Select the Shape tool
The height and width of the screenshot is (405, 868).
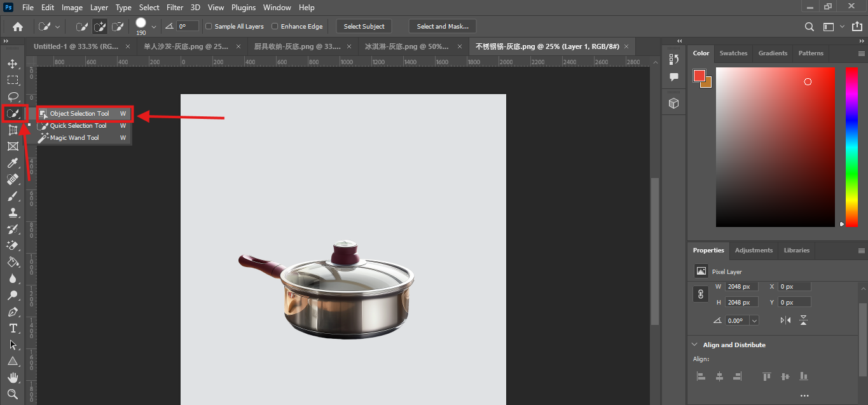pos(13,361)
